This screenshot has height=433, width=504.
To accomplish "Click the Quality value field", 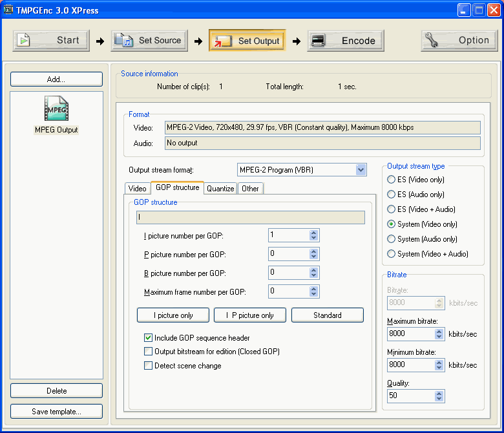I will coord(411,396).
